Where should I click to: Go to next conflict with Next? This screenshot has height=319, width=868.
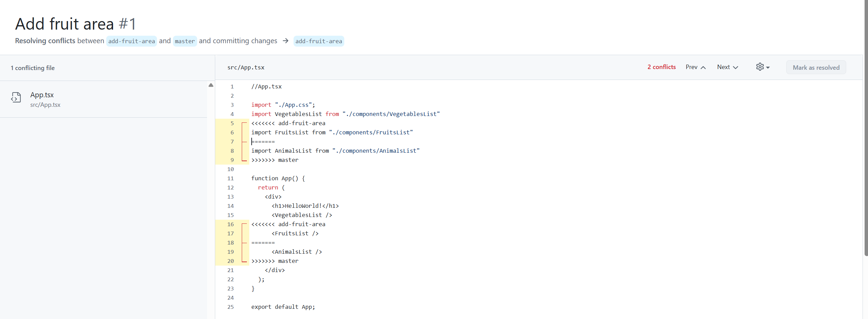pos(727,67)
